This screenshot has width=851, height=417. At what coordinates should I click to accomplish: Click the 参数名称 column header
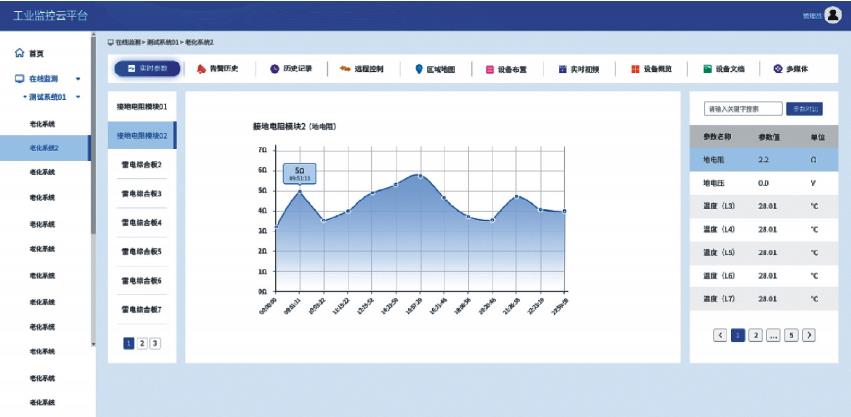717,137
